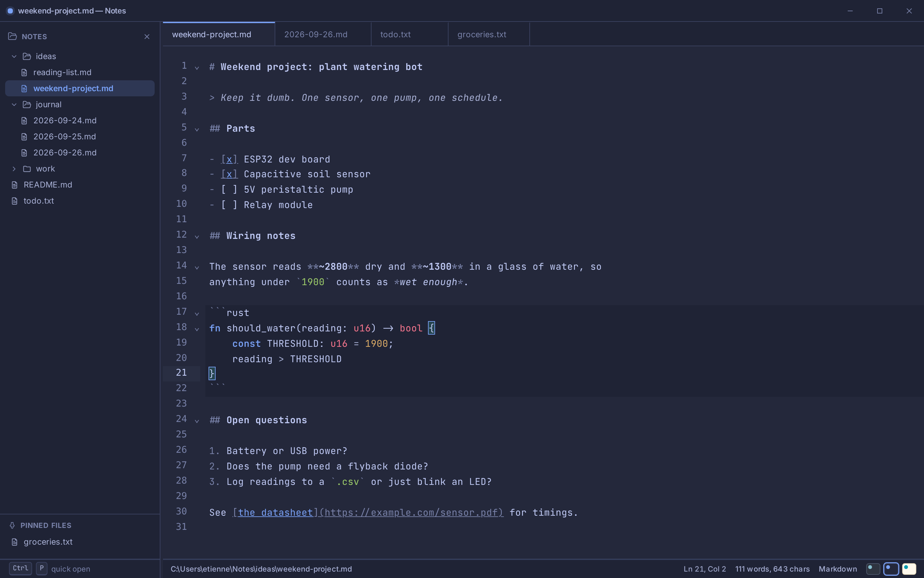Image resolution: width=924 pixels, height=578 pixels.
Task: Switch to the weekend-project.md tab
Action: coord(219,34)
